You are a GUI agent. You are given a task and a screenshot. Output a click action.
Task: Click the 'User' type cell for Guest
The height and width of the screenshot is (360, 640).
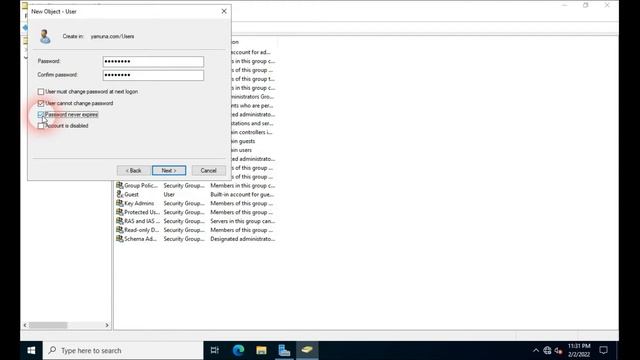169,195
